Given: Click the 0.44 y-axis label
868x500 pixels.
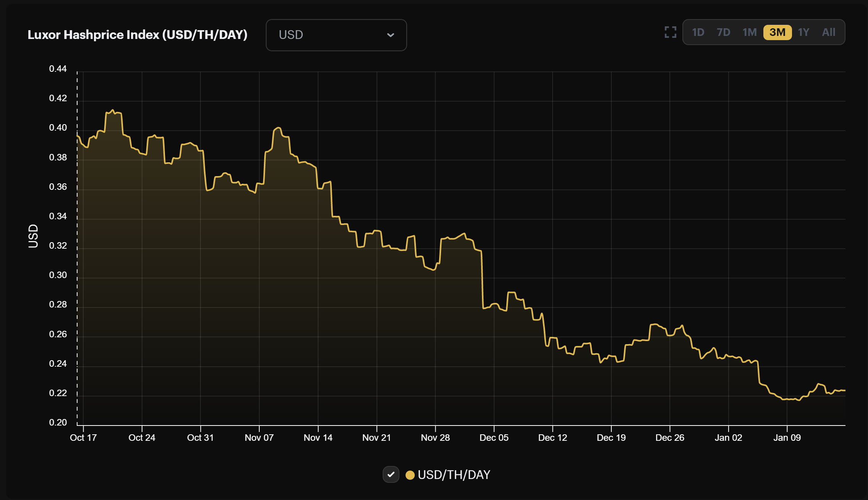Looking at the screenshot, I should 58,69.
